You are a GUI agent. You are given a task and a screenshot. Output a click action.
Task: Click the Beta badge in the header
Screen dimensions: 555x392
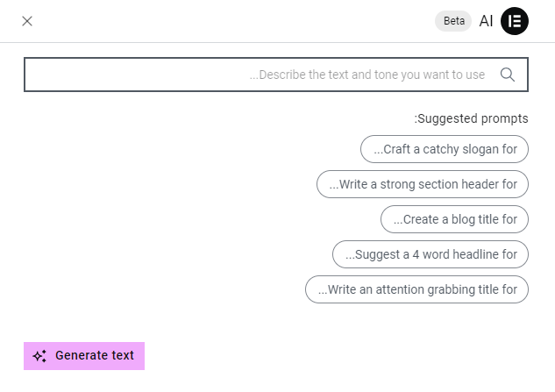tap(453, 21)
